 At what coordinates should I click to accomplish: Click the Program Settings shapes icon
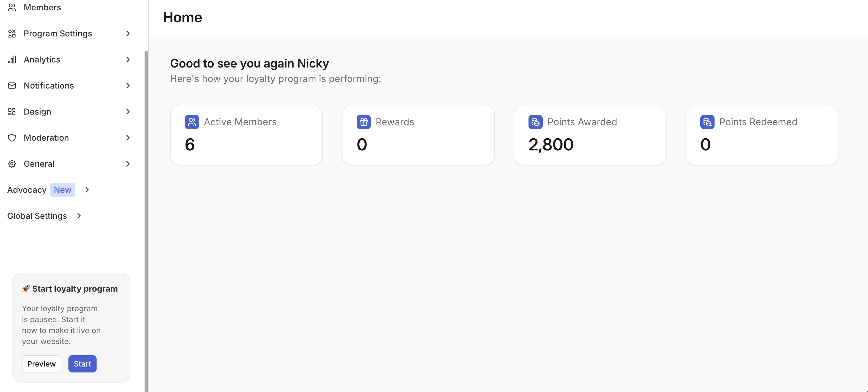point(12,33)
